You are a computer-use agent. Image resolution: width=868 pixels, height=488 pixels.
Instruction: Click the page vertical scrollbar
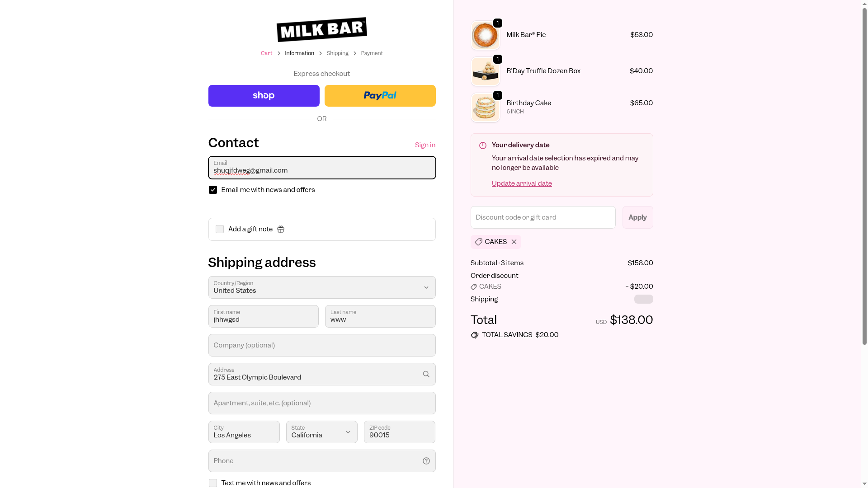[864, 181]
